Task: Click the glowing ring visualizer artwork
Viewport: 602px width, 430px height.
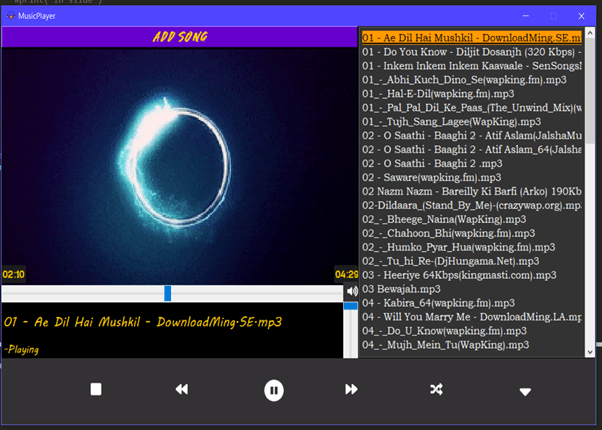Action: [175, 165]
